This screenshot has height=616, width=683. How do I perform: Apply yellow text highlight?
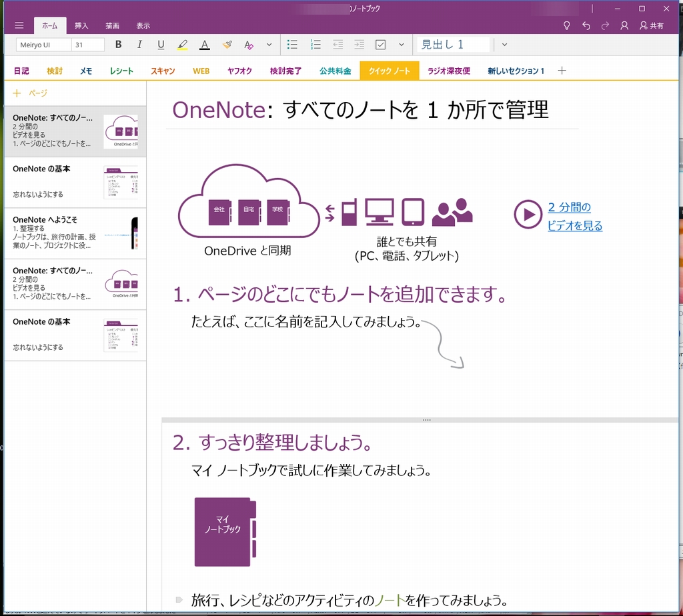tap(183, 45)
